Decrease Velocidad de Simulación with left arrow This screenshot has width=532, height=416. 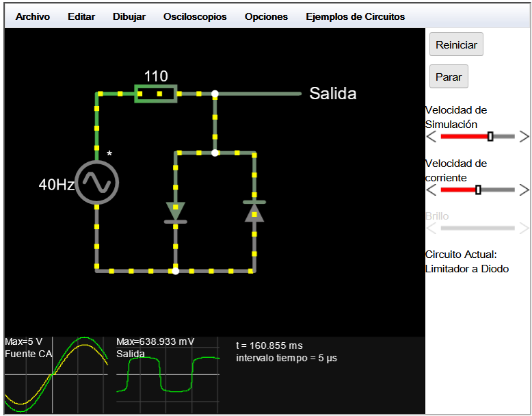[431, 137]
